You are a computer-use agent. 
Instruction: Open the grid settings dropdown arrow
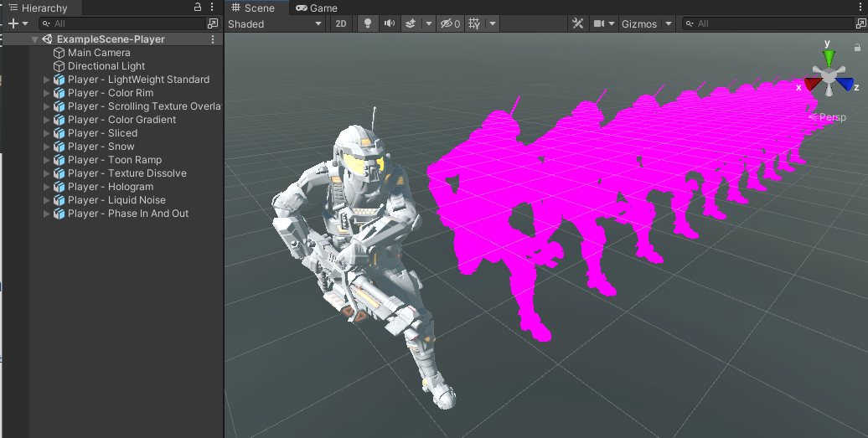pos(492,23)
